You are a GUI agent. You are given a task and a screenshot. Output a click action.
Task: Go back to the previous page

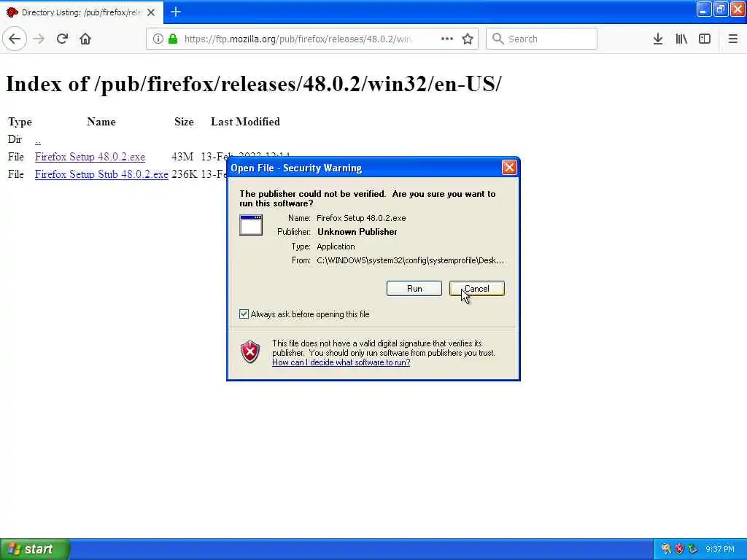15,39
